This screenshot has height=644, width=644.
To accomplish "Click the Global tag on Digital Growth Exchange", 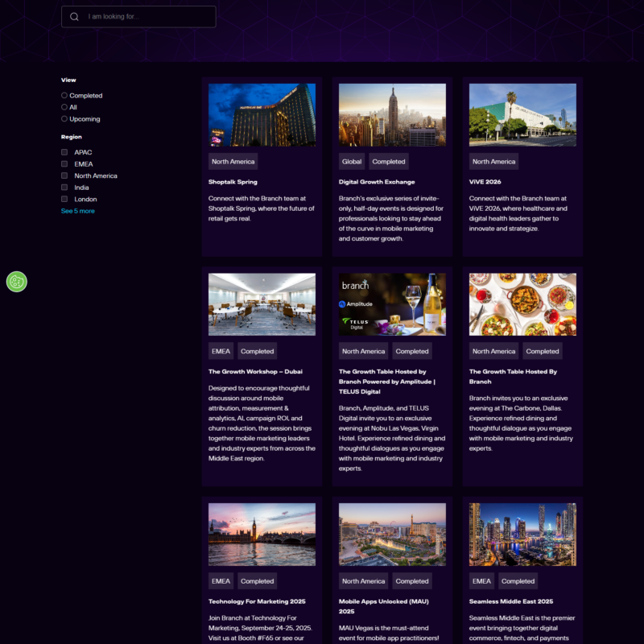I will [352, 162].
